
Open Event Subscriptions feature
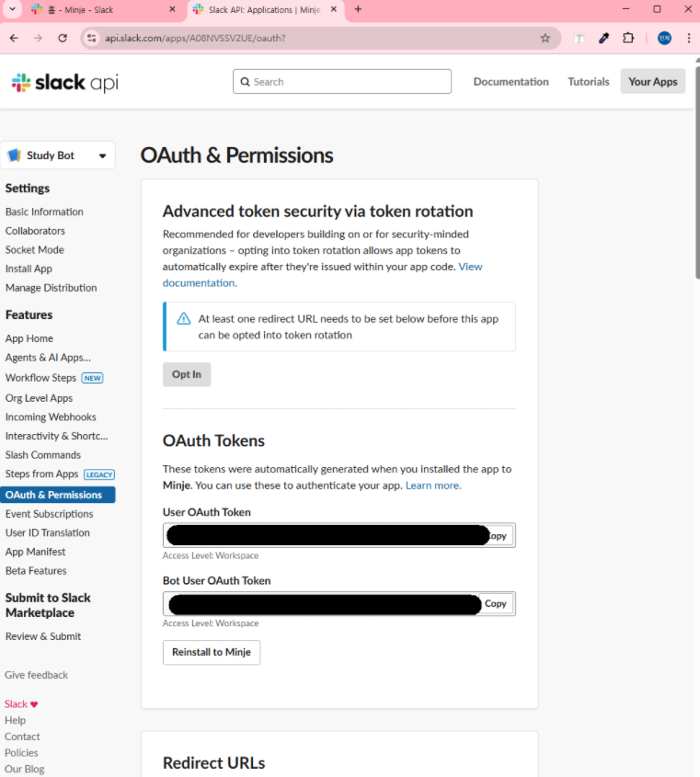tap(49, 514)
